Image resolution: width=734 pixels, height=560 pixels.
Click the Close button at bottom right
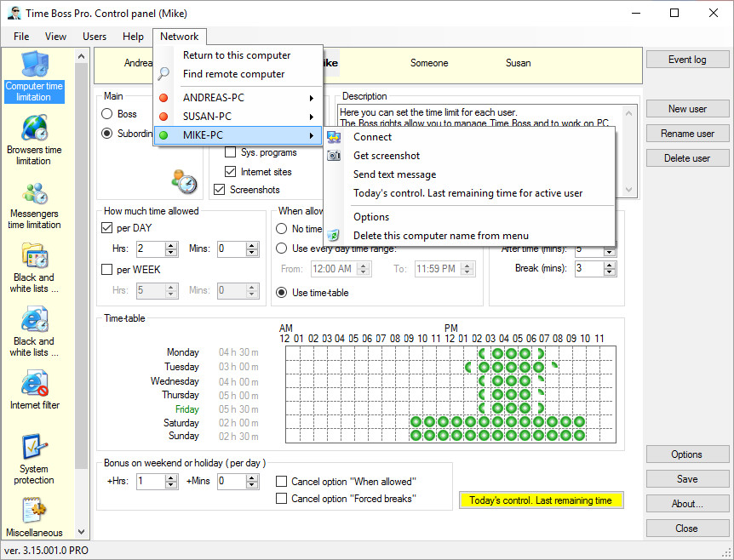click(x=687, y=529)
